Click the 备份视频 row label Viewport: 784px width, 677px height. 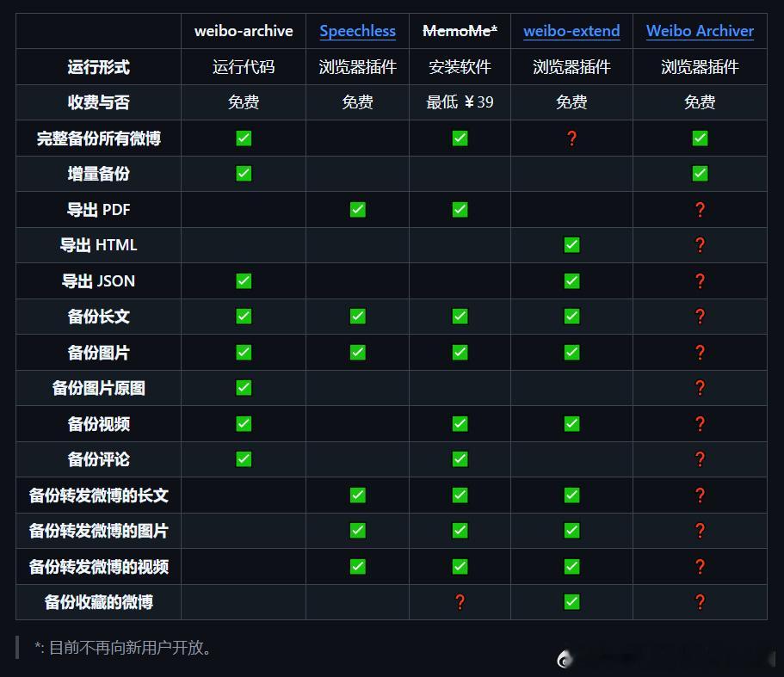(x=98, y=424)
